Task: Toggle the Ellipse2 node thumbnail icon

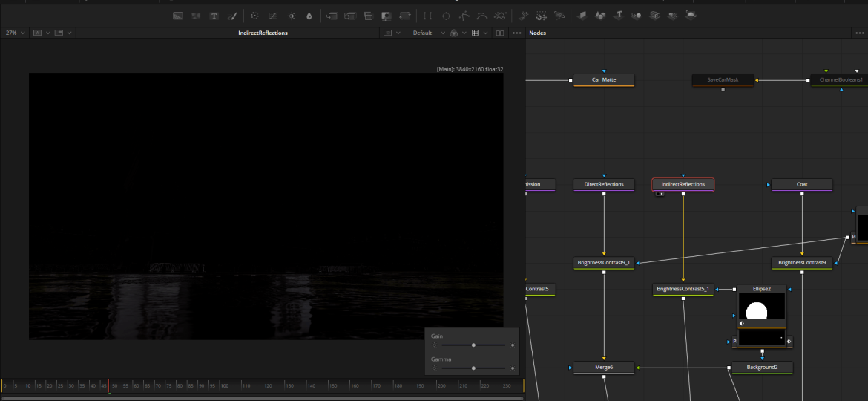Action: 743,323
